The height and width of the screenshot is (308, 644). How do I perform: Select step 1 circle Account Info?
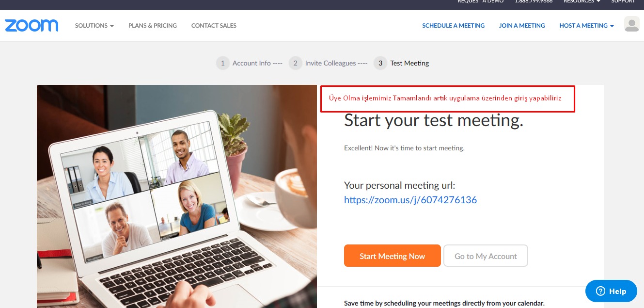[222, 63]
